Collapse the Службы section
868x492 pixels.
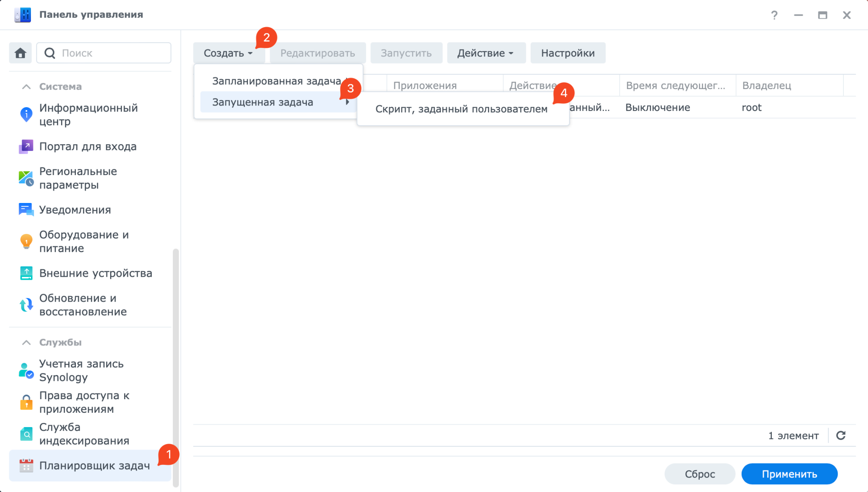[x=26, y=342]
